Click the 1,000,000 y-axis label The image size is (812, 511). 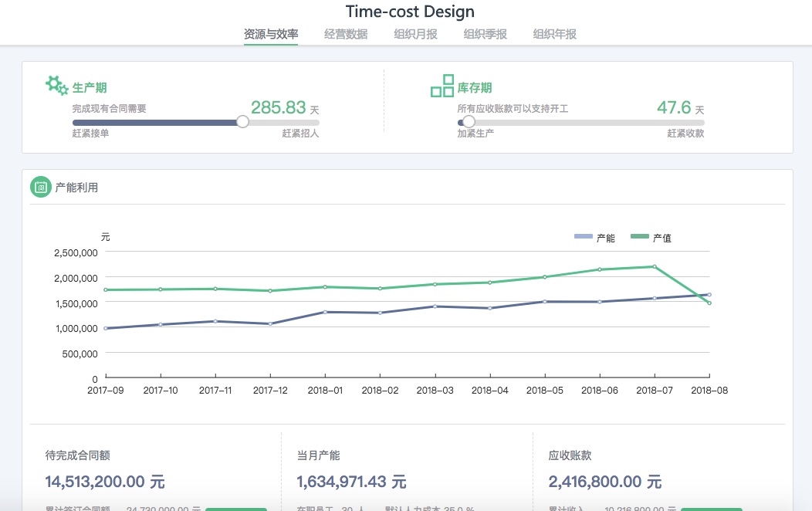point(76,328)
